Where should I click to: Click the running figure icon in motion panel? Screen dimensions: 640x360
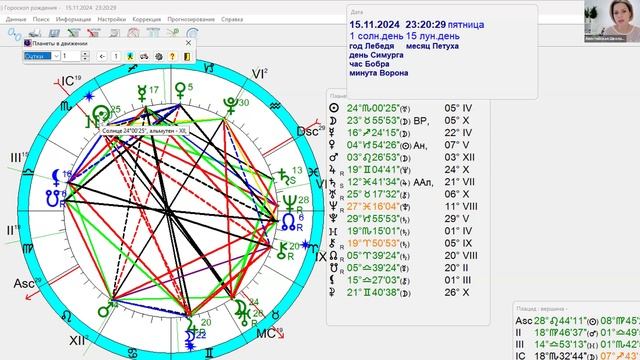point(130,56)
